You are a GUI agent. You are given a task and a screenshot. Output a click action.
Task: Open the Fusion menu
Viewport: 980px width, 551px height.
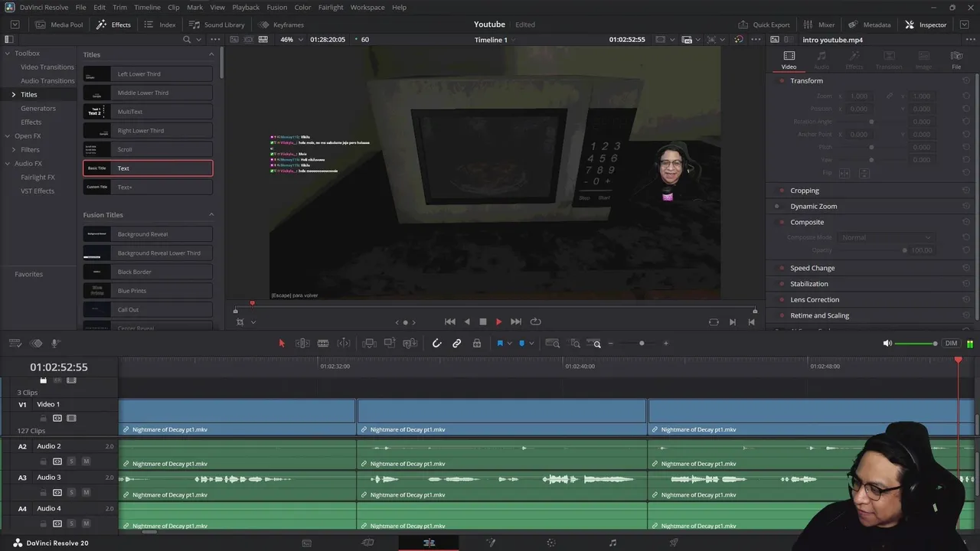click(x=277, y=7)
